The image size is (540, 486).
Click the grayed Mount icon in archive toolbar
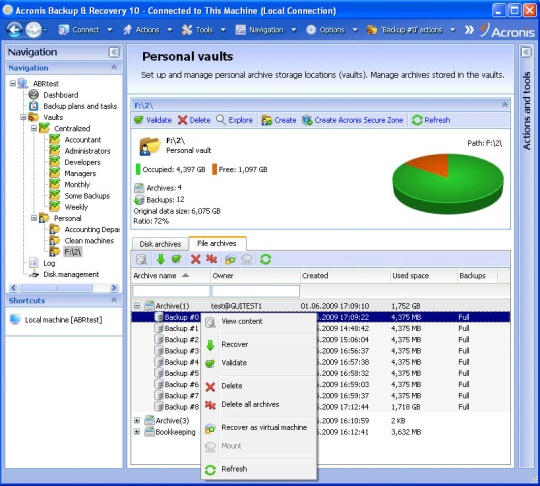[x=247, y=259]
